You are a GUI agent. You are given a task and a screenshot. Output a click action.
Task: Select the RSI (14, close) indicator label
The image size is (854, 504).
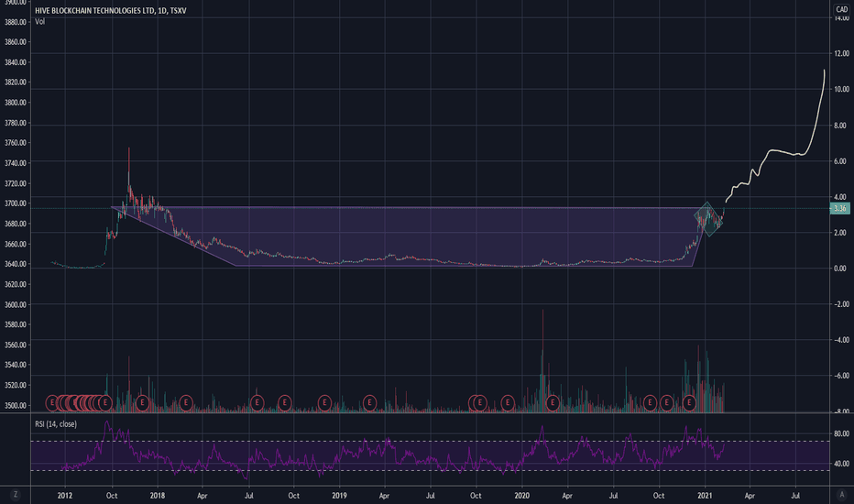click(x=56, y=424)
